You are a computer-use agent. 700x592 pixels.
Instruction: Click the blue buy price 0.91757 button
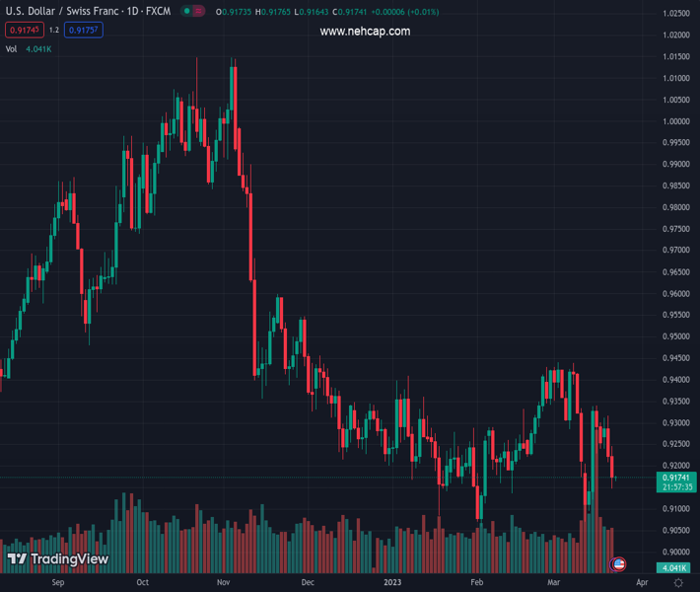point(83,30)
